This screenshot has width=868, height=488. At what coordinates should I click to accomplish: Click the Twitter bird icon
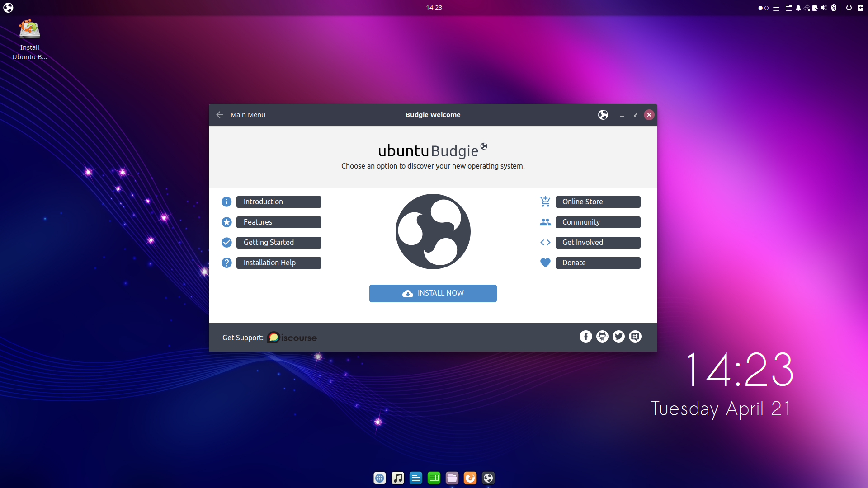click(618, 337)
